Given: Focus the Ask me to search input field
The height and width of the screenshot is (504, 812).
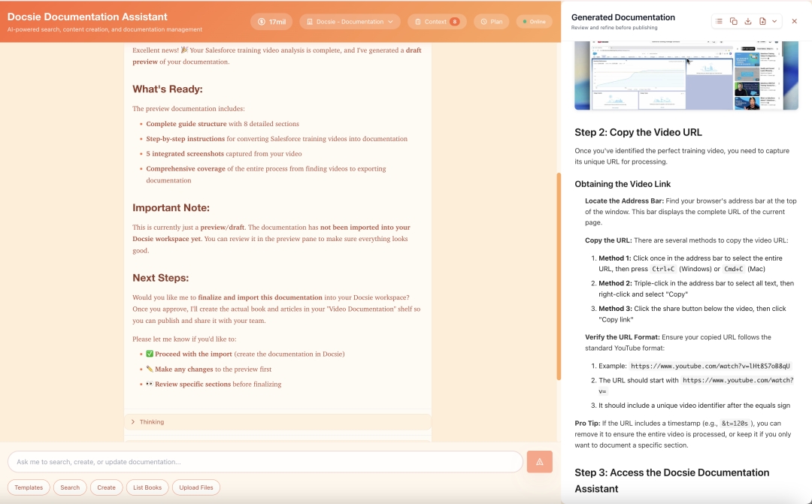Looking at the screenshot, I should pos(265,462).
